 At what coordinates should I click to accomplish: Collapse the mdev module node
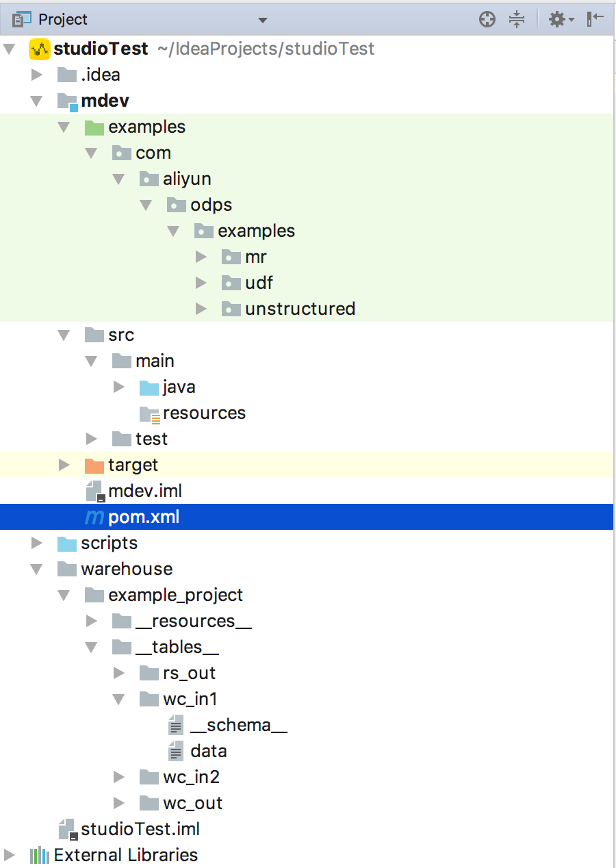point(37,101)
